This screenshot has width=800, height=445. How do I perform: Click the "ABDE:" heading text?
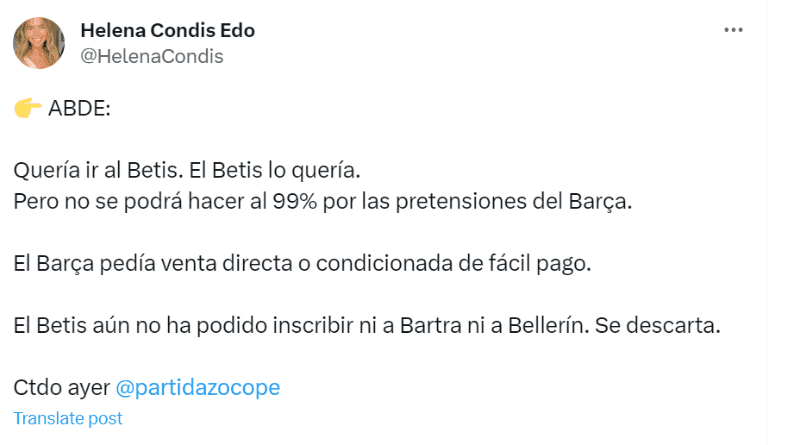pyautogui.click(x=79, y=108)
